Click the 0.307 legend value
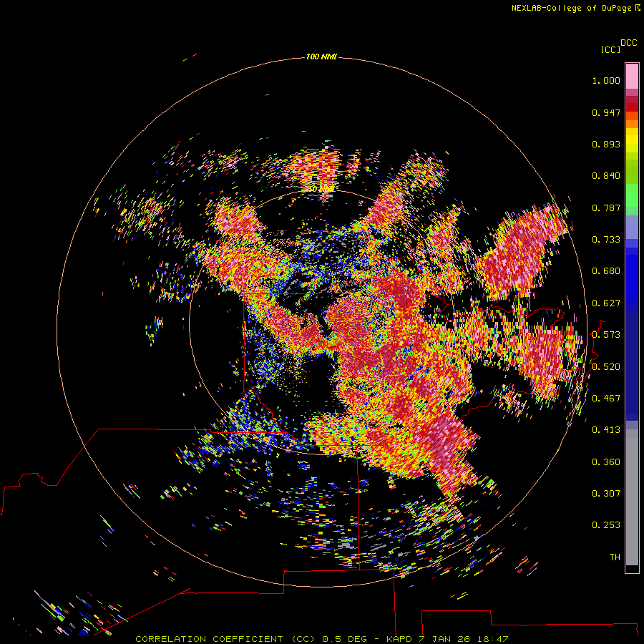The height and width of the screenshot is (644, 644). pyautogui.click(x=606, y=494)
